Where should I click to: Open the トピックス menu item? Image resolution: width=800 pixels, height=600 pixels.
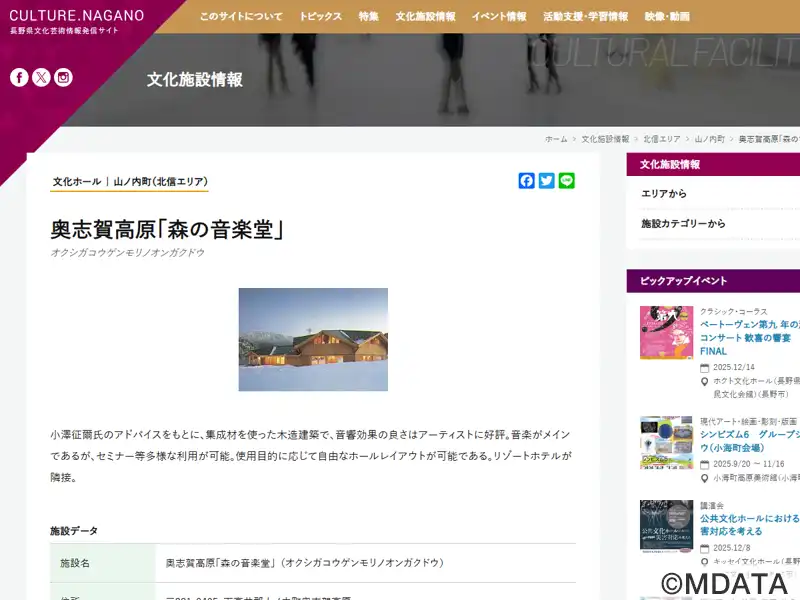320,17
